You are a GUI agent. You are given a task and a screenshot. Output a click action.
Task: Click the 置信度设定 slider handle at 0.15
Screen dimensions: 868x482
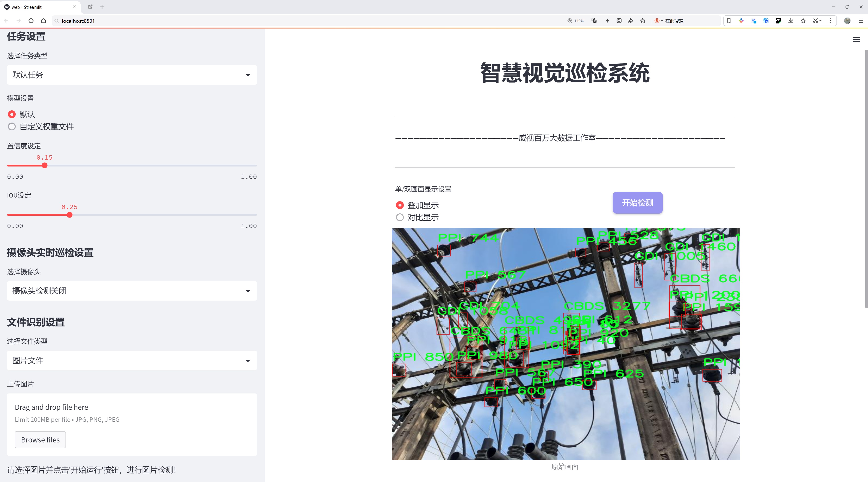[x=45, y=165]
